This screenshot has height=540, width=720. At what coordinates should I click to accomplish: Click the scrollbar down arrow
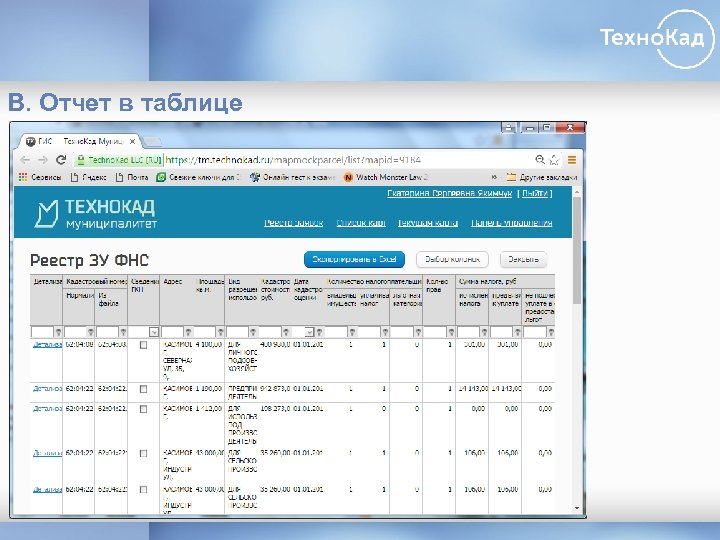(577, 508)
